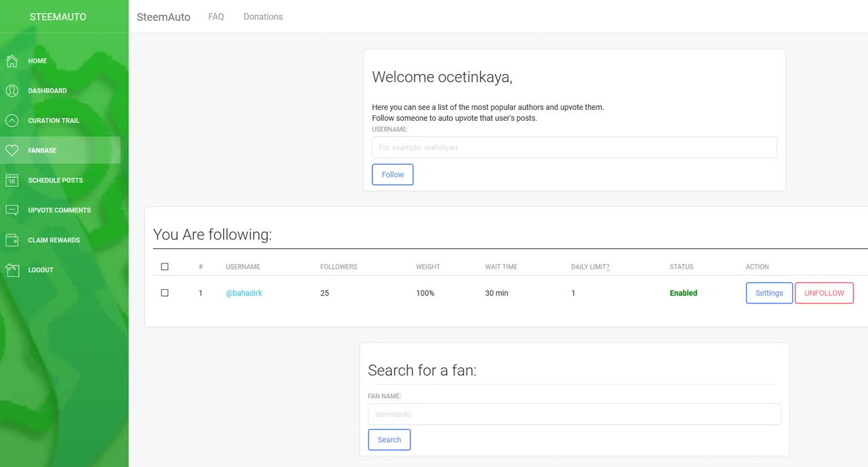This screenshot has height=467, width=868.
Task: Focus the USERNAME input field
Action: 574,147
